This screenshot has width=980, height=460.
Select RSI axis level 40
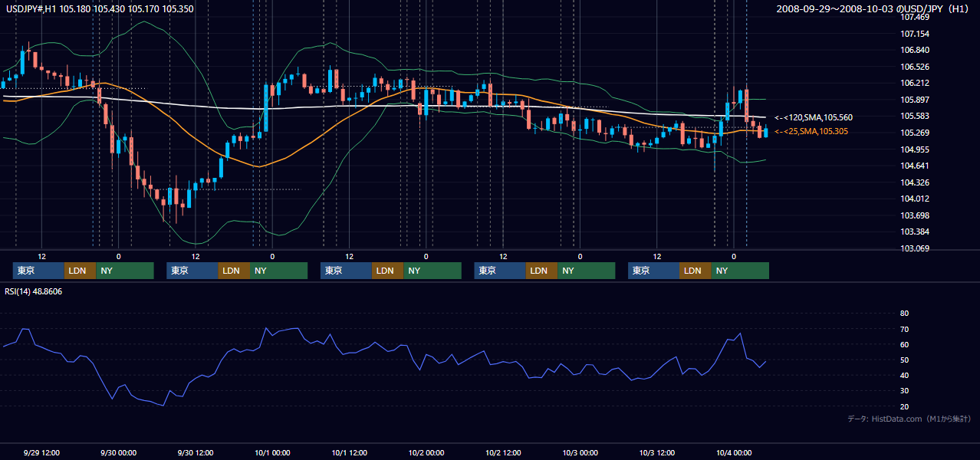pyautogui.click(x=904, y=375)
